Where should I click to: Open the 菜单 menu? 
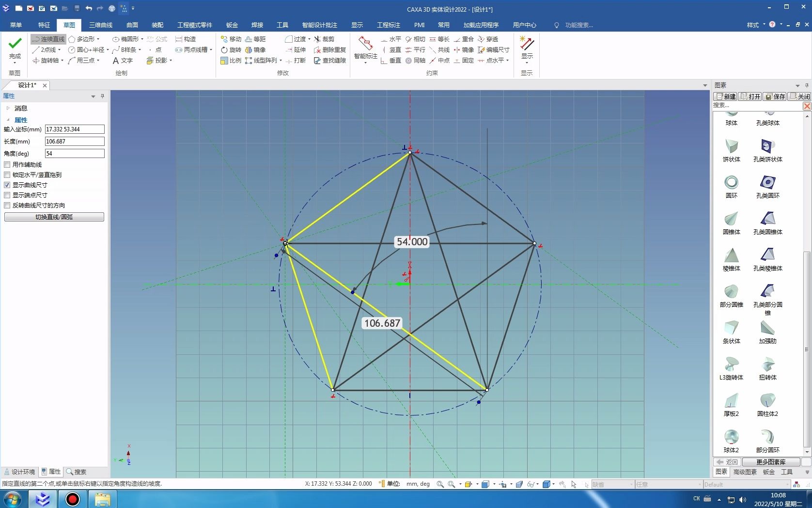[16, 25]
